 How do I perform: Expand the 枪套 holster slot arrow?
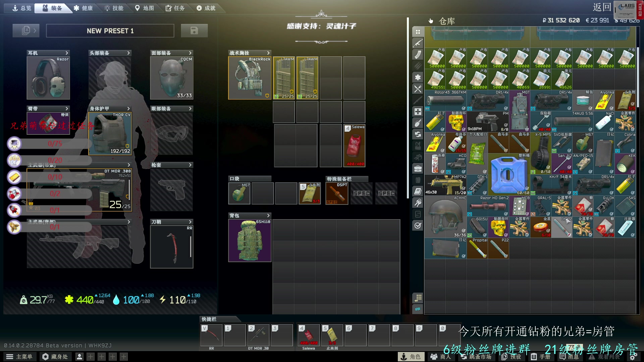[190, 165]
